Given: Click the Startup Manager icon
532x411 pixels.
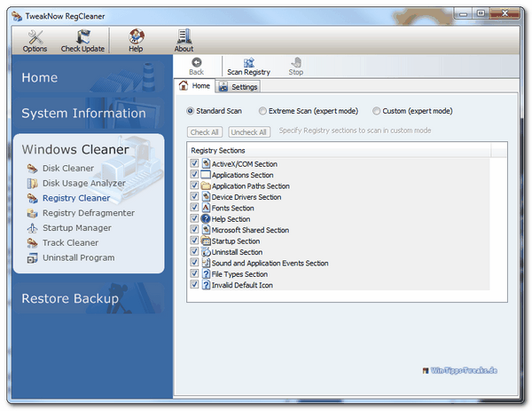Looking at the screenshot, I should tap(32, 228).
